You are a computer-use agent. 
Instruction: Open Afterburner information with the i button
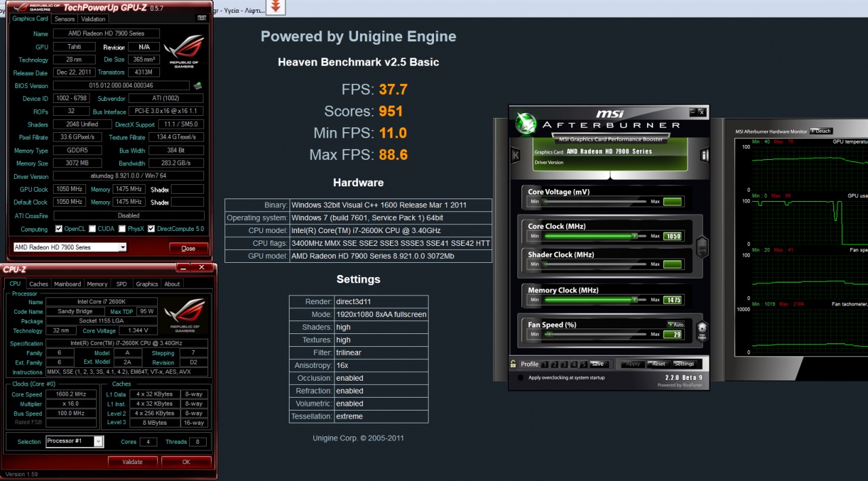click(x=705, y=155)
